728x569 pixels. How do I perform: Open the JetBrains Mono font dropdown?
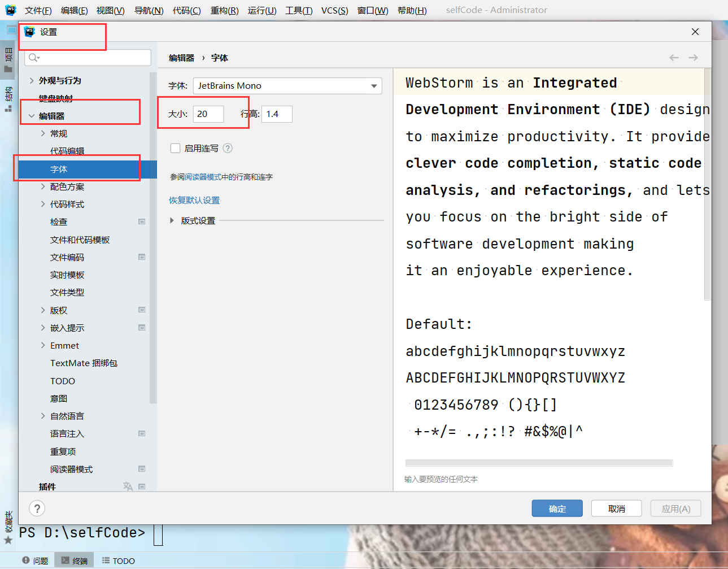374,86
